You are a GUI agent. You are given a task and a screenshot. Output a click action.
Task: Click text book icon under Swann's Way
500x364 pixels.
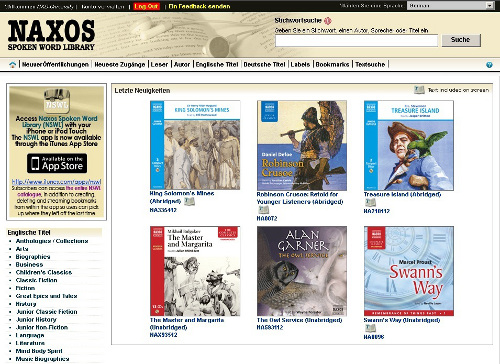(x=370, y=328)
